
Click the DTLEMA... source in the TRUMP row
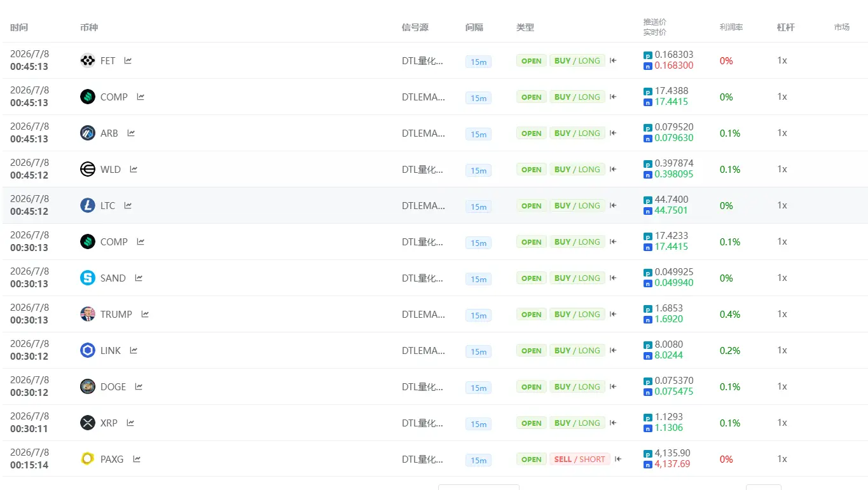[x=424, y=315]
